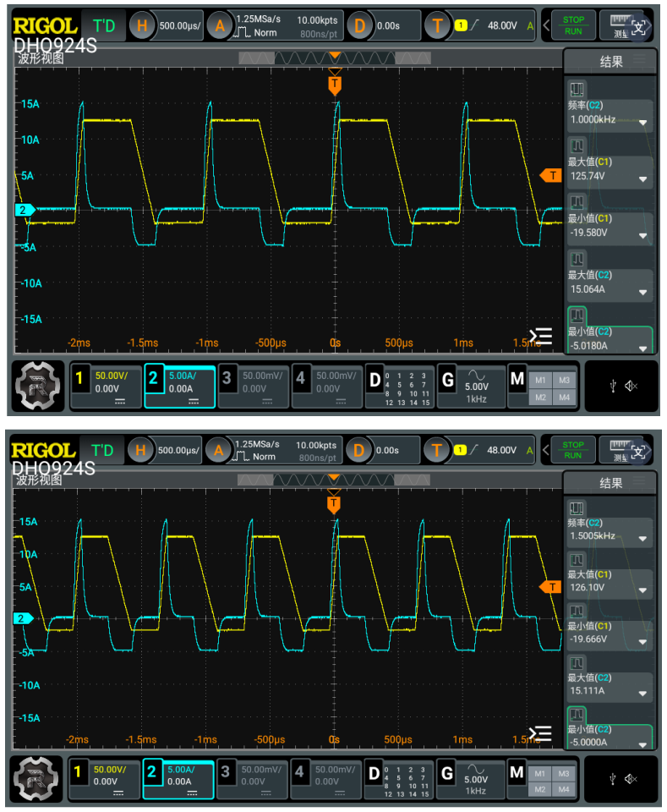
Task: Toggle channel 1 (50.00V/) in the lower screen
Action: 105,779
